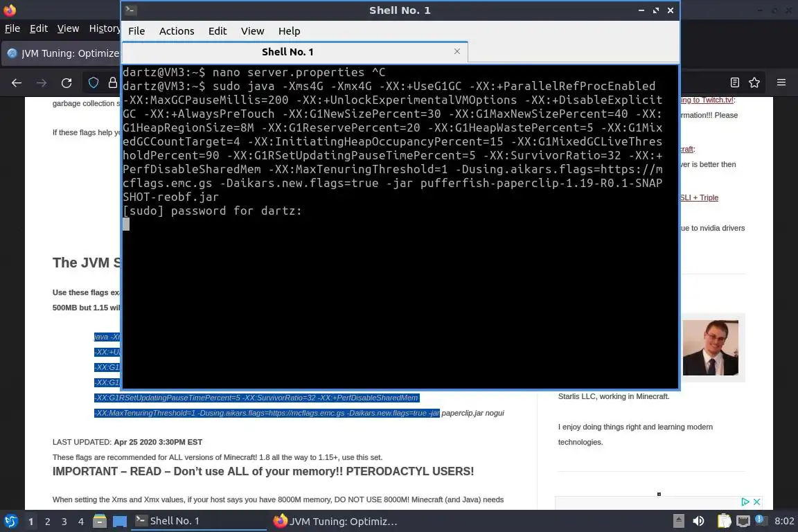This screenshot has height=532, width=798.
Task: Select JVM Tuning Firefox in the taskbar
Action: pyautogui.click(x=336, y=522)
